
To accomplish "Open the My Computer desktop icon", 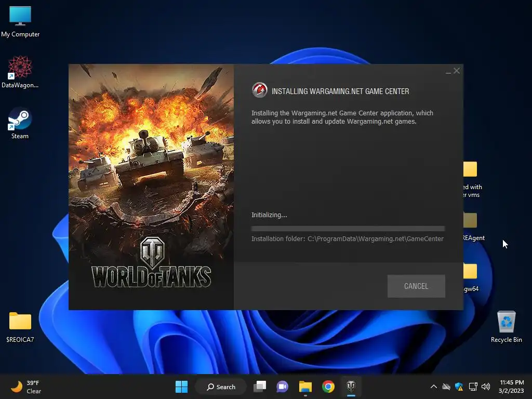I will point(20,21).
